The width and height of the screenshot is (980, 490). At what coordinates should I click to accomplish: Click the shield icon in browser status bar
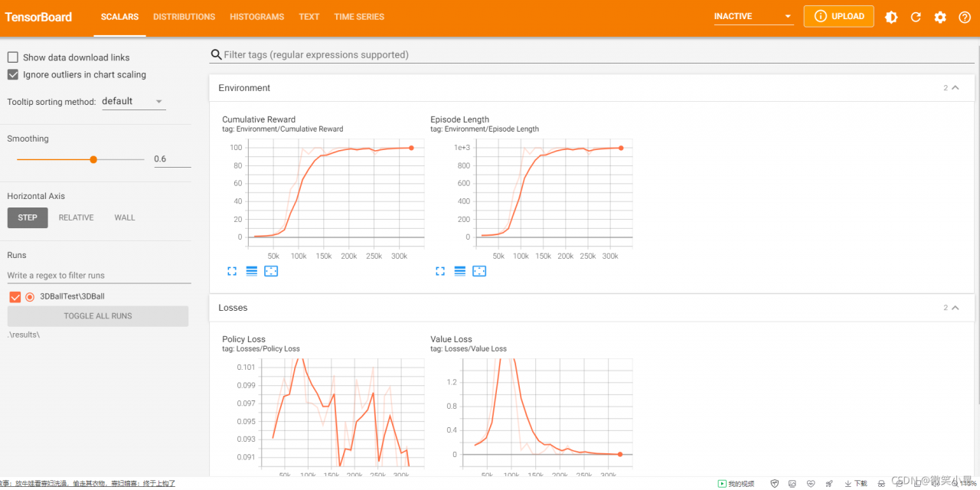[x=774, y=483]
